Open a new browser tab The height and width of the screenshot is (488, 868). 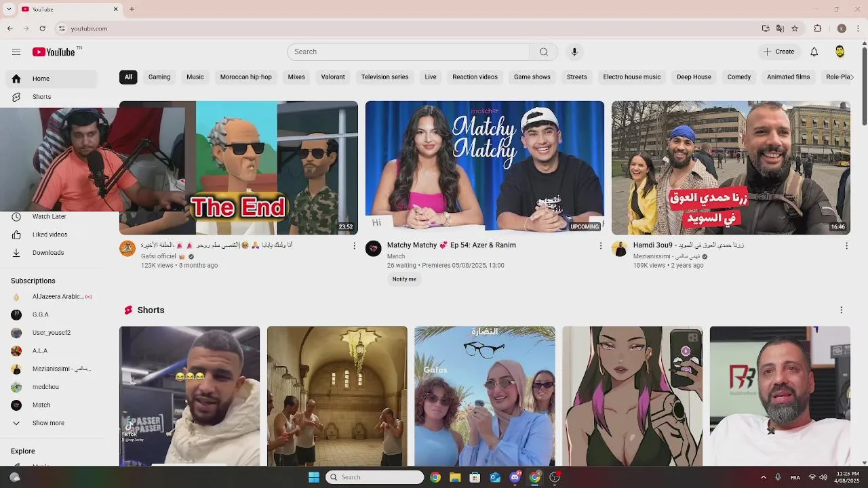click(x=132, y=9)
